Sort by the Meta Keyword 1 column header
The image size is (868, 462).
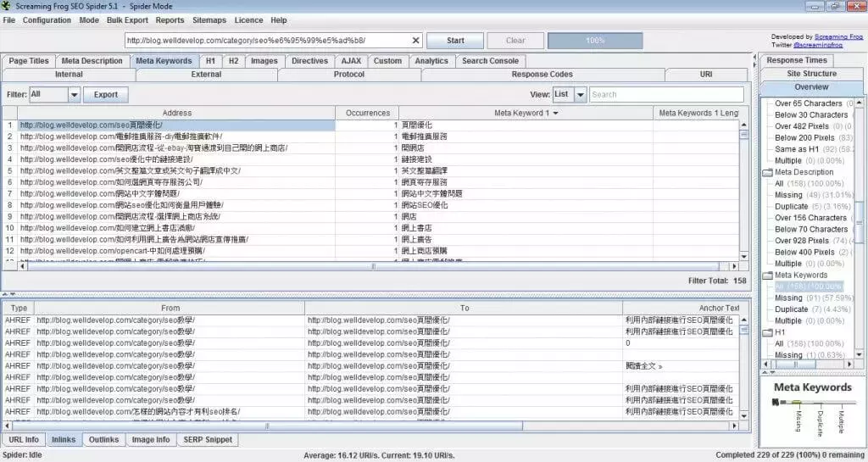[x=526, y=113]
